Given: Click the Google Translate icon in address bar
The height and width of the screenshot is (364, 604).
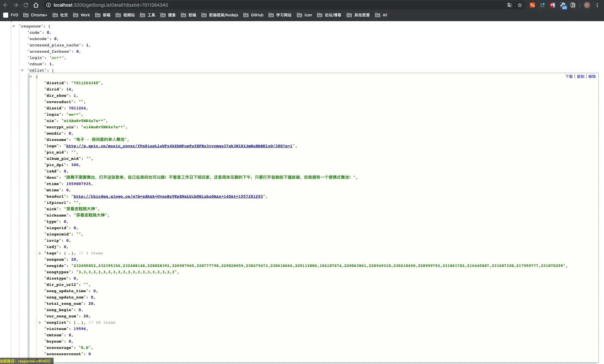Looking at the screenshot, I should 509,5.
